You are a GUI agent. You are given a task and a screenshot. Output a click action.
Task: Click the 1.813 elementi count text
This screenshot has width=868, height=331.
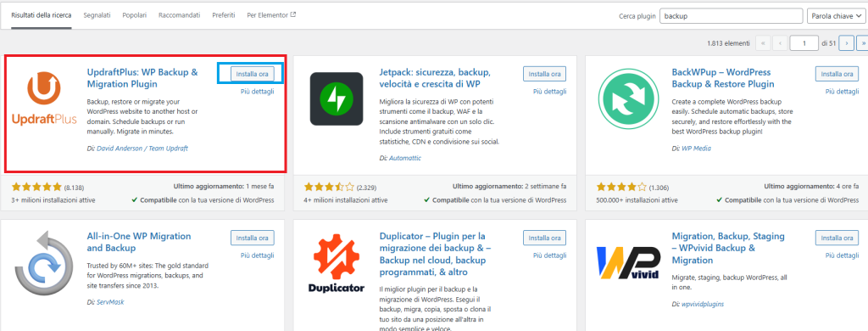[728, 43]
